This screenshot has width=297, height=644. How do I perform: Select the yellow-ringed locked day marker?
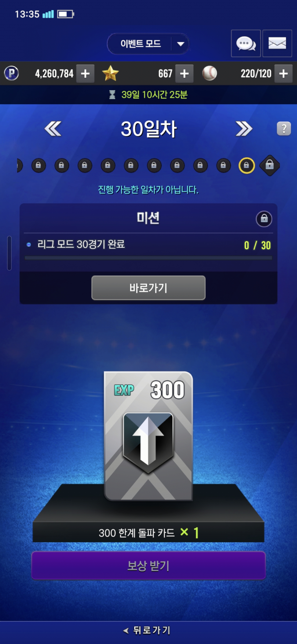coord(247,165)
